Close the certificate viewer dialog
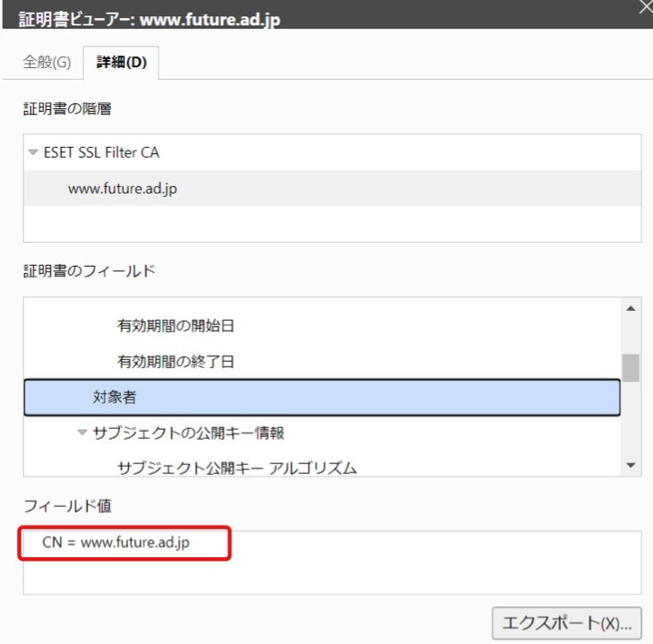The width and height of the screenshot is (653, 644). [x=647, y=6]
